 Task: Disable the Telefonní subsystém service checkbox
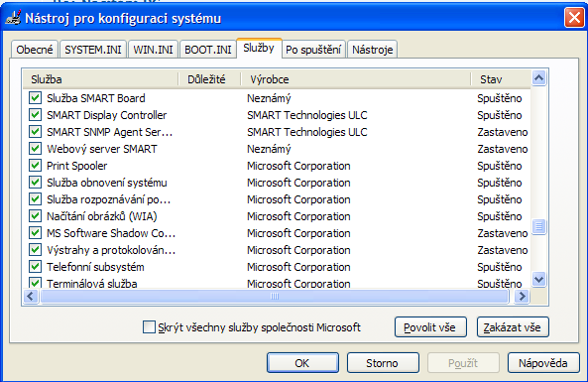point(36,267)
